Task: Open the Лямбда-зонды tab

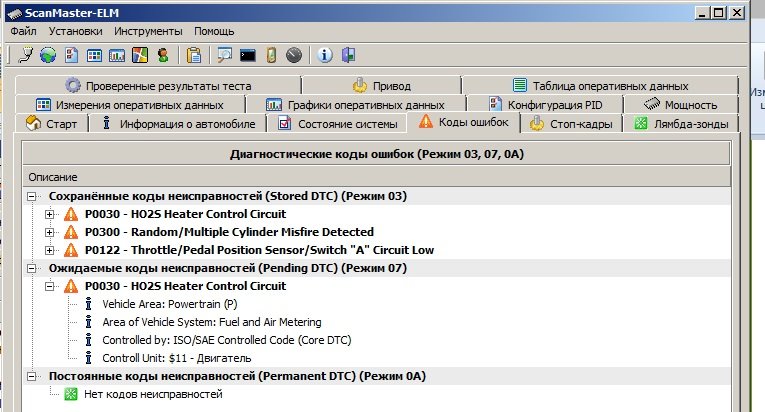Action: point(680,124)
